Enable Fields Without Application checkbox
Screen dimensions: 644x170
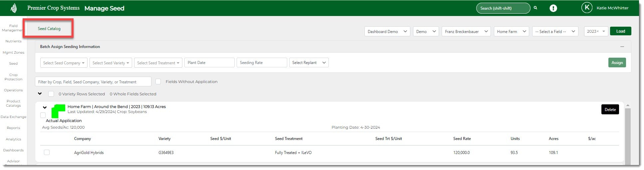pyautogui.click(x=158, y=82)
